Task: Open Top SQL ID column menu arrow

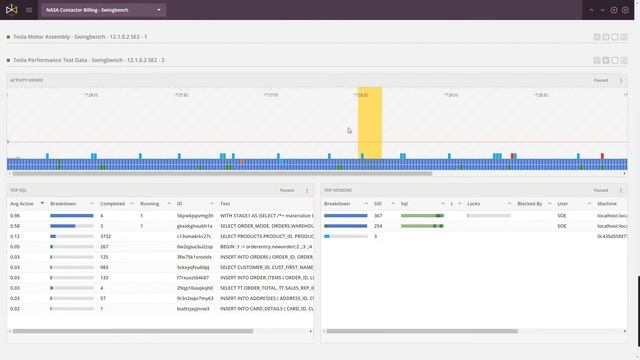Action: coord(212,204)
